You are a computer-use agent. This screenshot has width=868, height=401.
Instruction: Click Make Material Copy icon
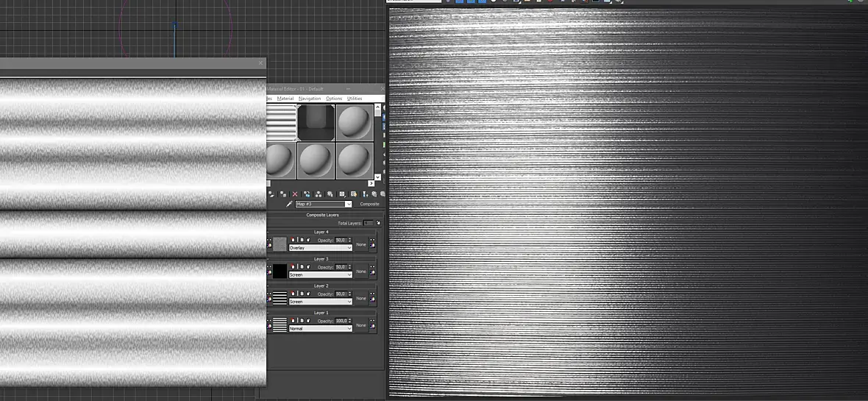(307, 194)
